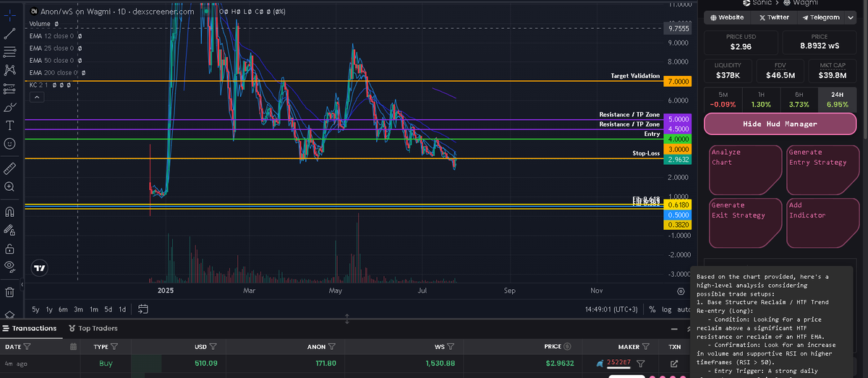Open the token Telegram link
The image size is (868, 378).
[x=820, y=17]
